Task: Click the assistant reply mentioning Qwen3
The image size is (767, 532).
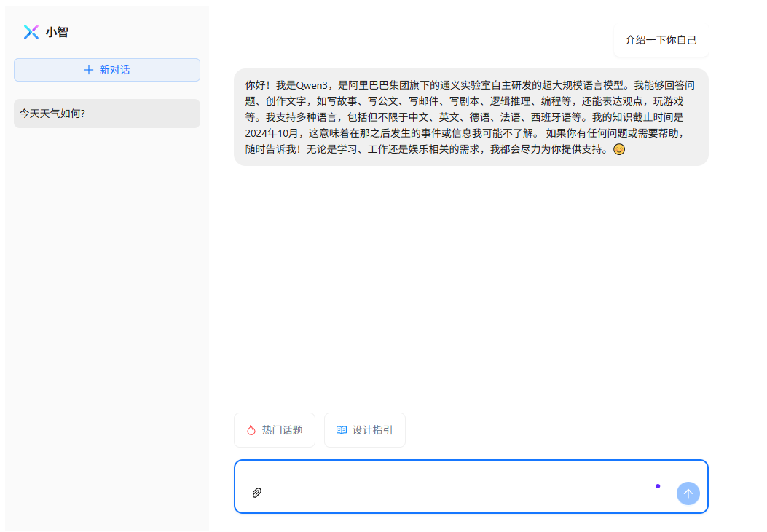Action: coord(471,117)
